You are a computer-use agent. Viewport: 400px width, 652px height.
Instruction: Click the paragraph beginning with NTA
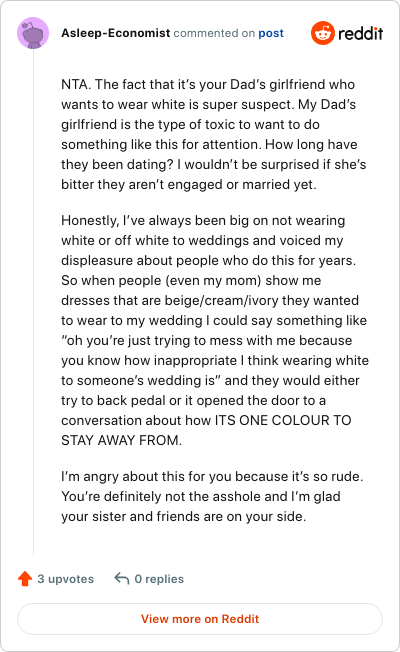(x=214, y=134)
